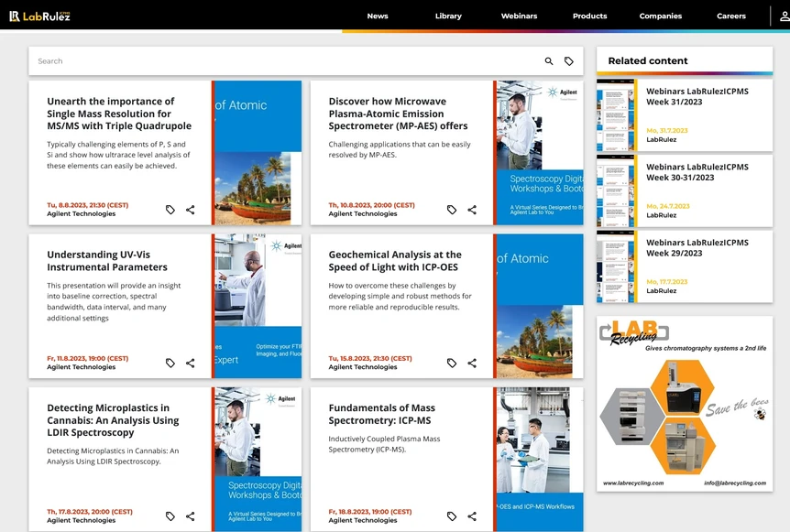This screenshot has height=532, width=790.
Task: Click the Week 29/2023 related content thumbnail
Action: (x=616, y=266)
